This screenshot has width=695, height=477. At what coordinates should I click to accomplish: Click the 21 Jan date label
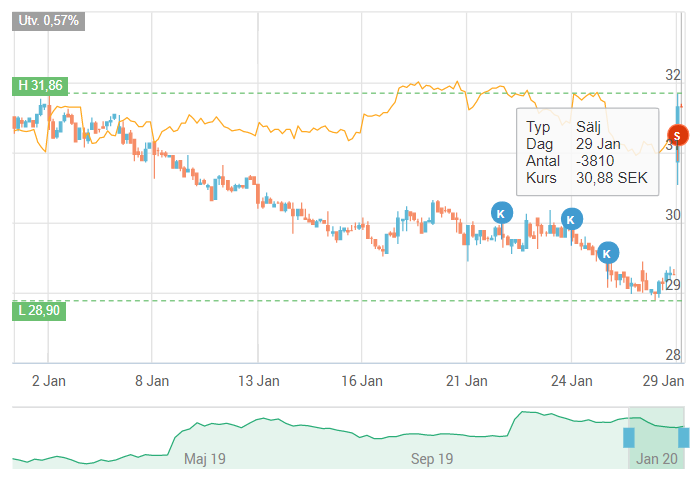click(466, 380)
